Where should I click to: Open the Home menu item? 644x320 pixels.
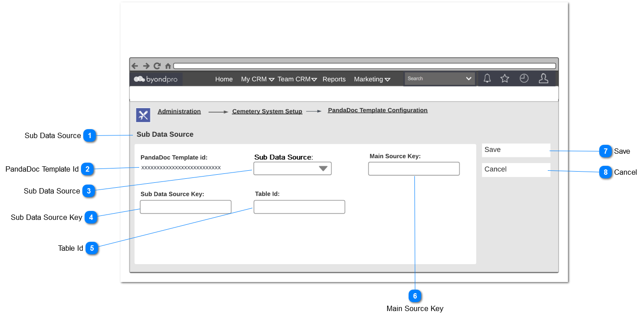click(224, 79)
